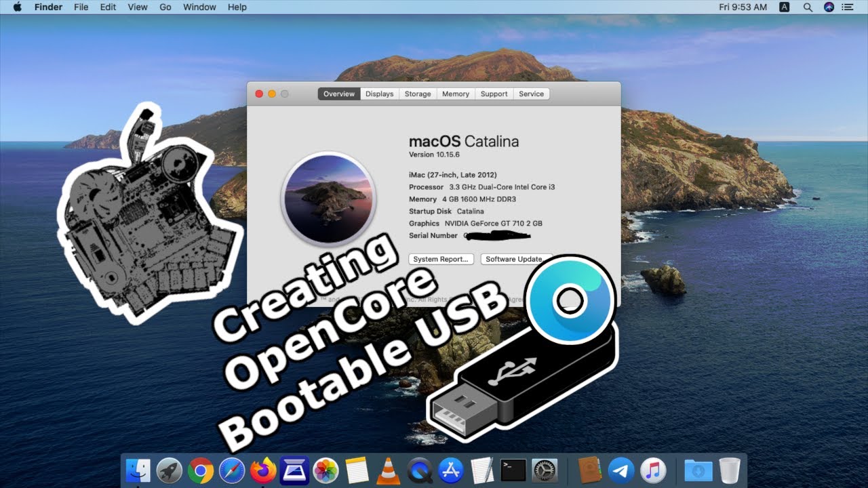This screenshot has width=868, height=488.
Task: Open the Edit menu
Action: tap(108, 7)
